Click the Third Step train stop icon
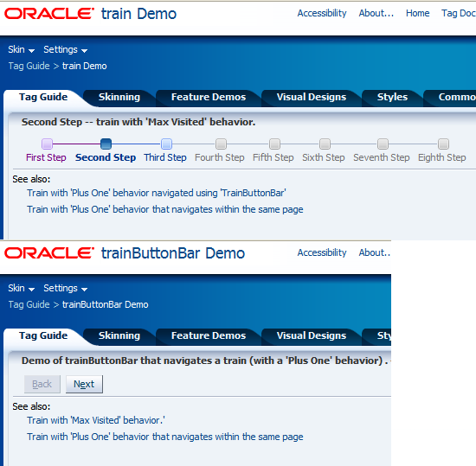 166,144
